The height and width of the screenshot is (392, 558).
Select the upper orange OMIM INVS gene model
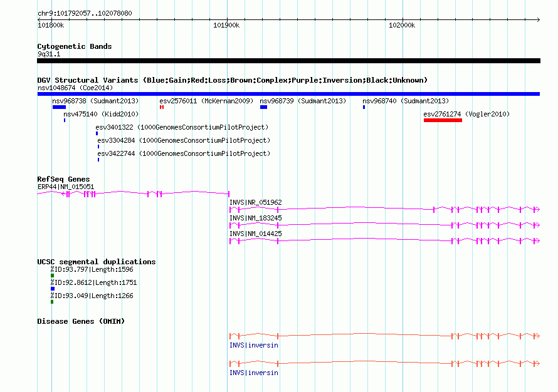(385, 336)
